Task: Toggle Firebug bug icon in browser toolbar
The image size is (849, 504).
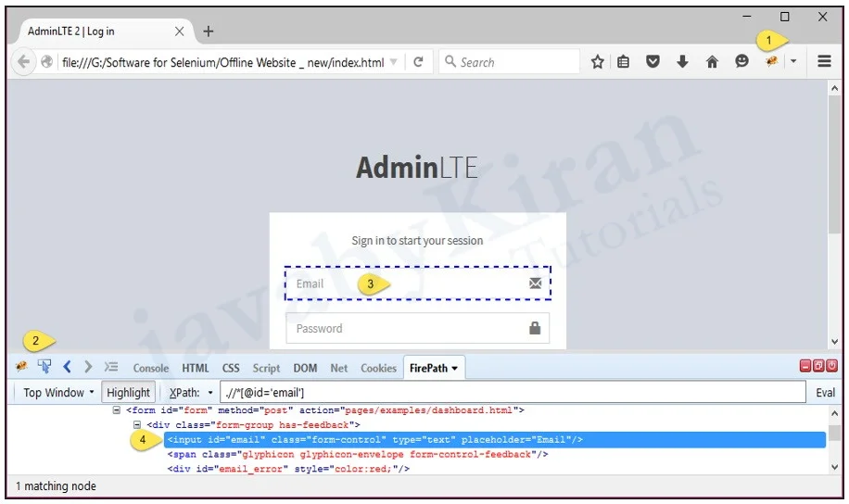Action: tap(771, 61)
